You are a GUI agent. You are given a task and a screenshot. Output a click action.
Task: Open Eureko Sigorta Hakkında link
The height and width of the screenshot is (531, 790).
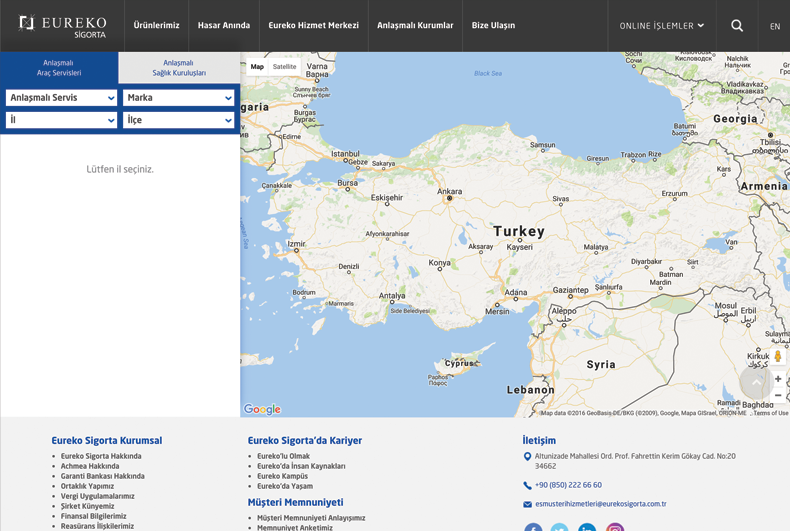pos(101,456)
